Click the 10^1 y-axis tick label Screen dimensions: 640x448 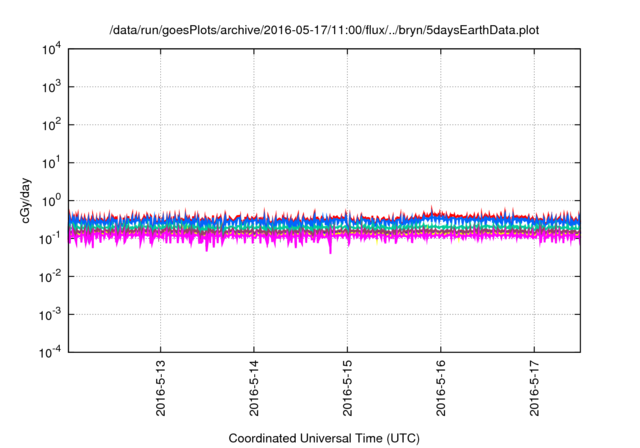(x=51, y=163)
